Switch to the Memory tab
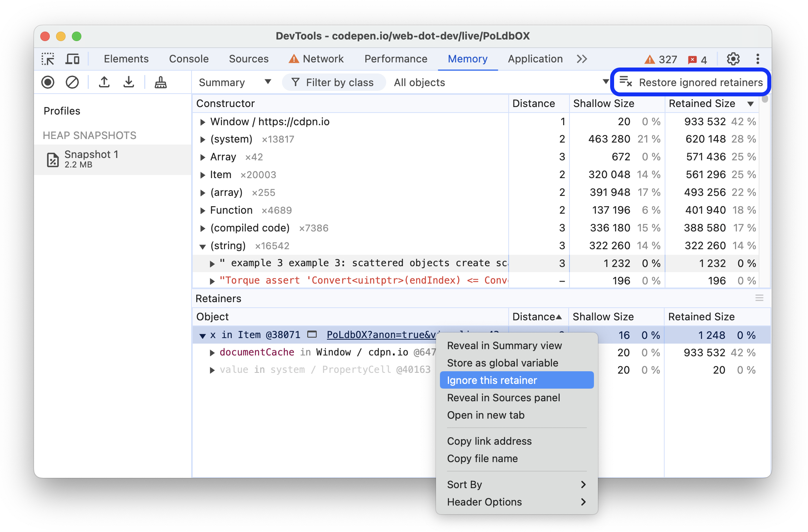This screenshot has height=532, width=808. (x=468, y=58)
